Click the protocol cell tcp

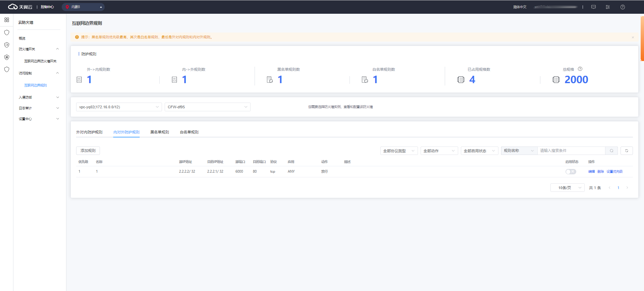[273, 172]
